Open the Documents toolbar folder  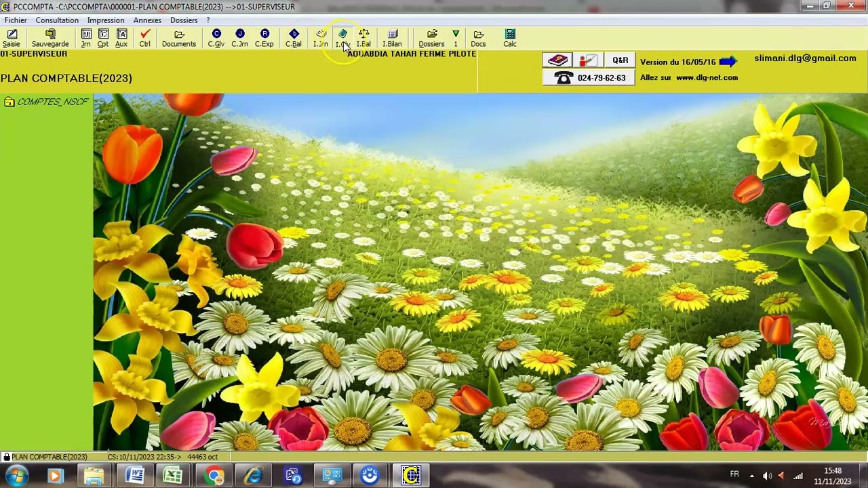[179, 39]
